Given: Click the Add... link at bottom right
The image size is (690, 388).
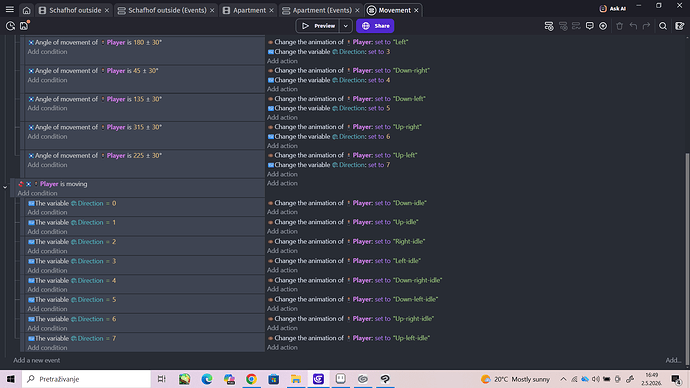Looking at the screenshot, I should tap(673, 360).
